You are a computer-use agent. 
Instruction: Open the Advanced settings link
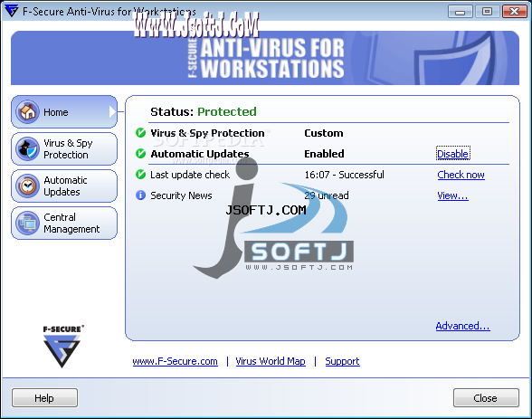(x=463, y=326)
